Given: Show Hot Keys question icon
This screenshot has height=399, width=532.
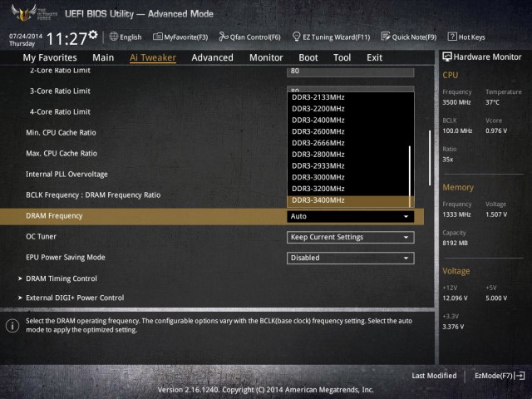Looking at the screenshot, I should [452, 37].
